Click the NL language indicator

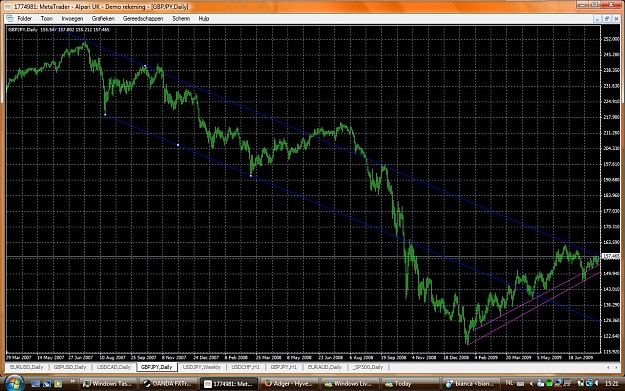click(509, 383)
